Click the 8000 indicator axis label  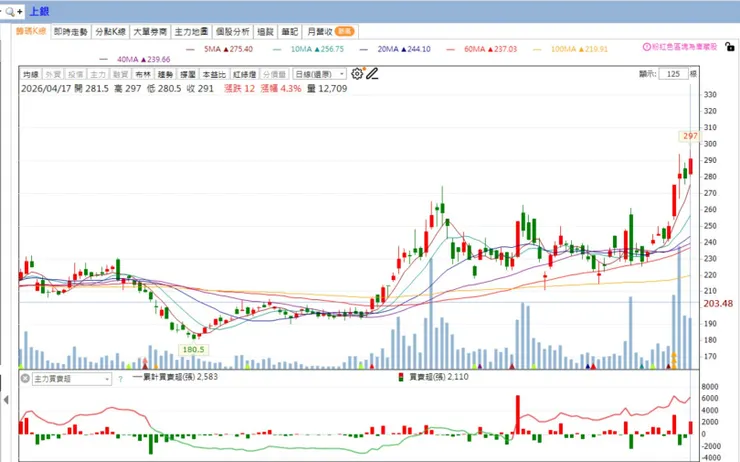tap(710, 386)
